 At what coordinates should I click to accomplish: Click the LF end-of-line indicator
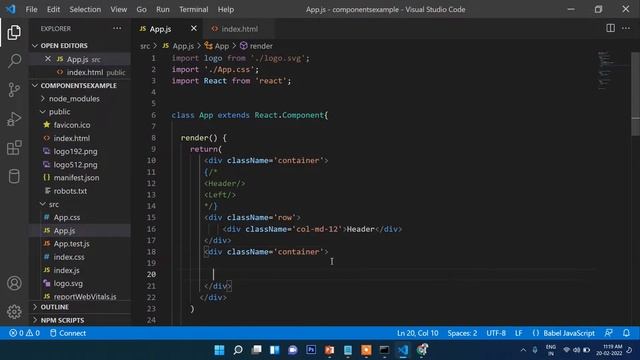click(x=518, y=333)
